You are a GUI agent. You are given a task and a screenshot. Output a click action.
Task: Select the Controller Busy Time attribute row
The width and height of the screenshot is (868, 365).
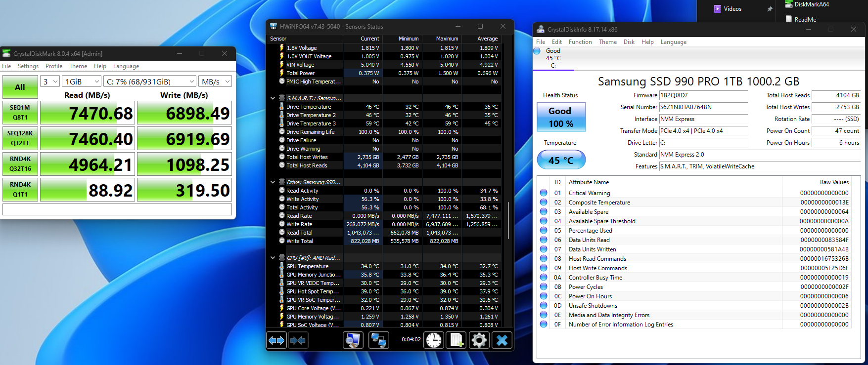[x=694, y=278]
